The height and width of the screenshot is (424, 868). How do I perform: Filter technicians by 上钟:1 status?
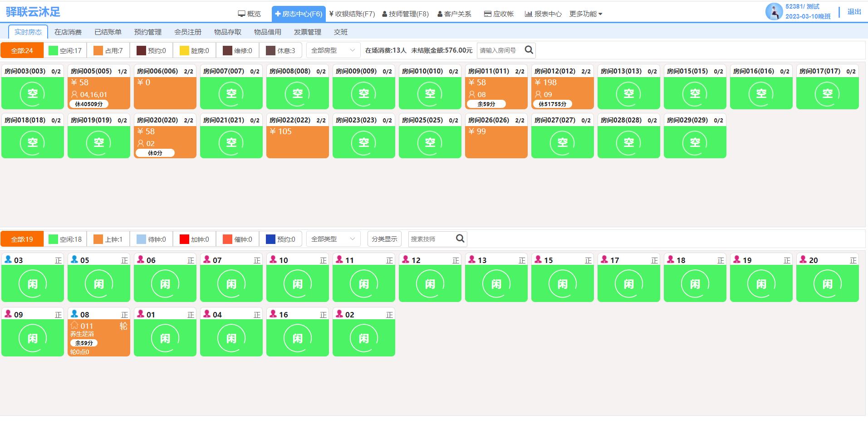[x=108, y=239]
